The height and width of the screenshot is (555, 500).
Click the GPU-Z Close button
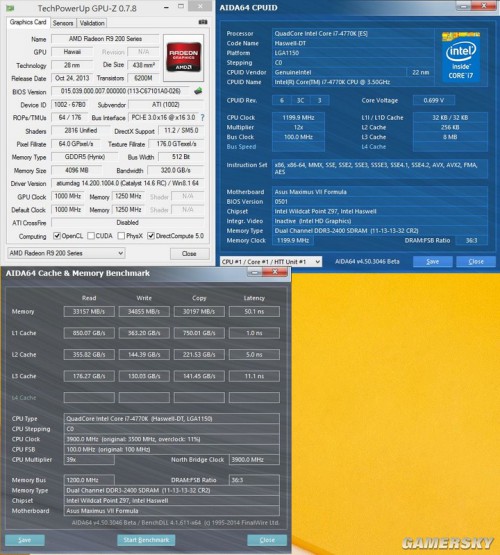pyautogui.click(x=189, y=253)
